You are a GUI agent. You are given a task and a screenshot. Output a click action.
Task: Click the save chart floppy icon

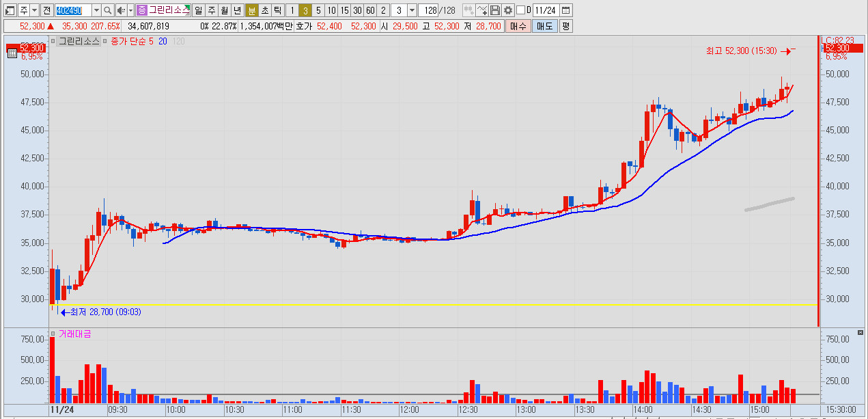(x=495, y=10)
